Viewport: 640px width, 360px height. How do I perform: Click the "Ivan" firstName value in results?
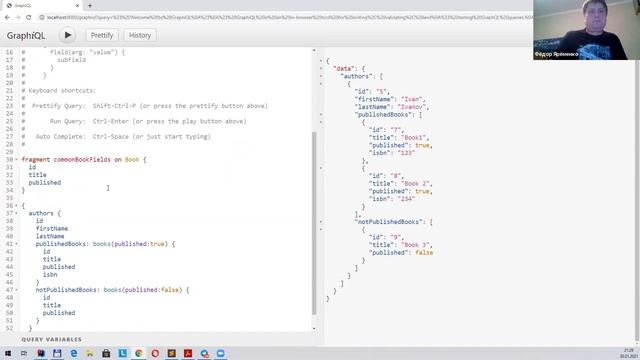(412, 99)
